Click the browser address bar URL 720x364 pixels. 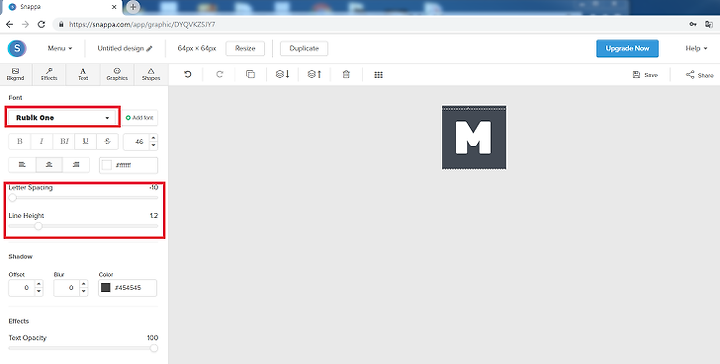tap(142, 24)
